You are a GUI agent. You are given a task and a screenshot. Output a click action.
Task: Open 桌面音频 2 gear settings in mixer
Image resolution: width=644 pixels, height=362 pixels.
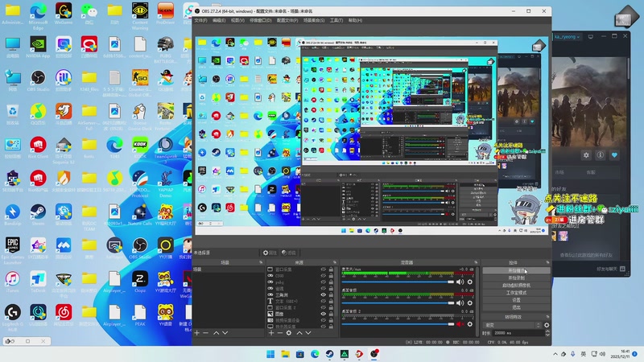pyautogui.click(x=470, y=324)
